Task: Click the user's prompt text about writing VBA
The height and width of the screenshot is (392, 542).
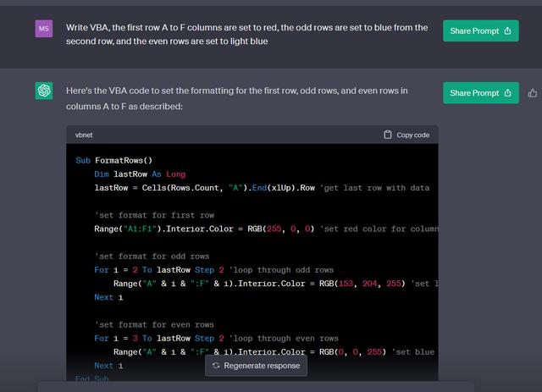Action: pos(246,34)
